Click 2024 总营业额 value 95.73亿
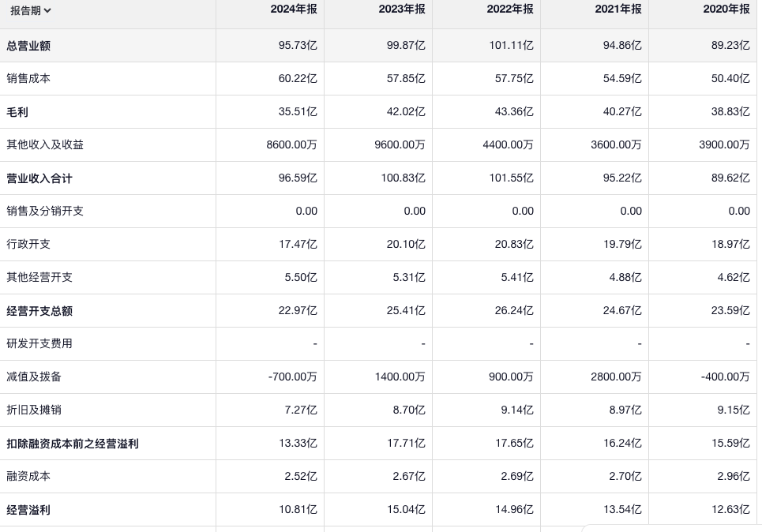Image resolution: width=762 pixels, height=532 pixels. (298, 46)
